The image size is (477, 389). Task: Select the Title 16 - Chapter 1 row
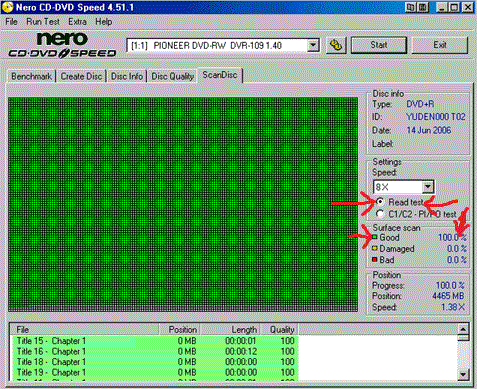coord(155,351)
